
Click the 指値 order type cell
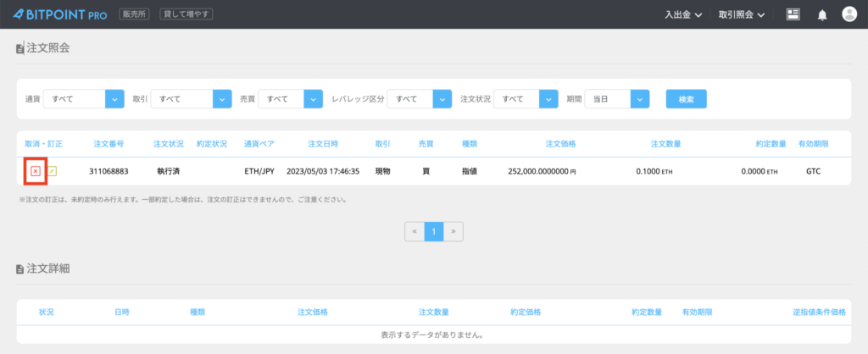click(x=470, y=171)
